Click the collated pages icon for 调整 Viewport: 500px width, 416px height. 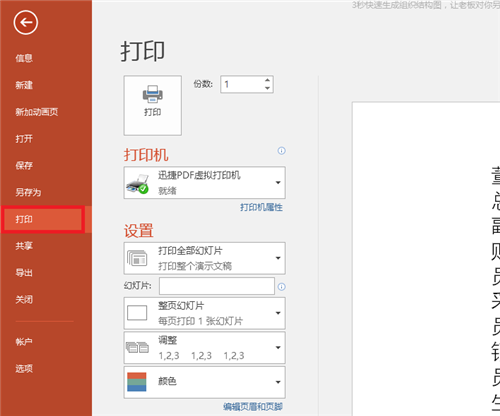pos(137,348)
